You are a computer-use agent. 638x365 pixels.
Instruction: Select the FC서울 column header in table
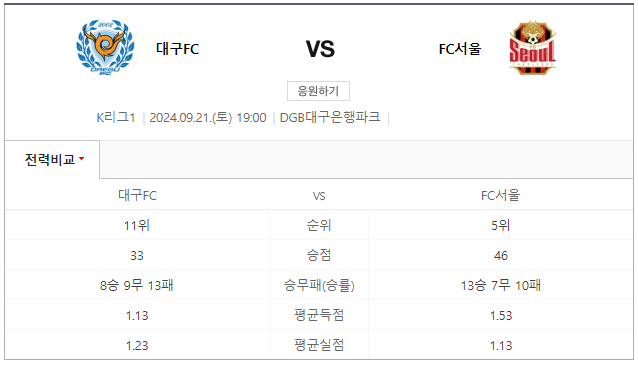coord(500,195)
